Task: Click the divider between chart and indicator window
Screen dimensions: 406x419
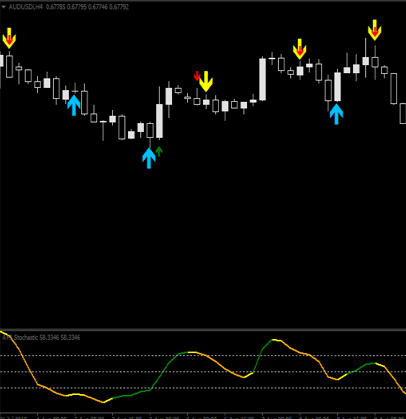Action: tap(203, 330)
